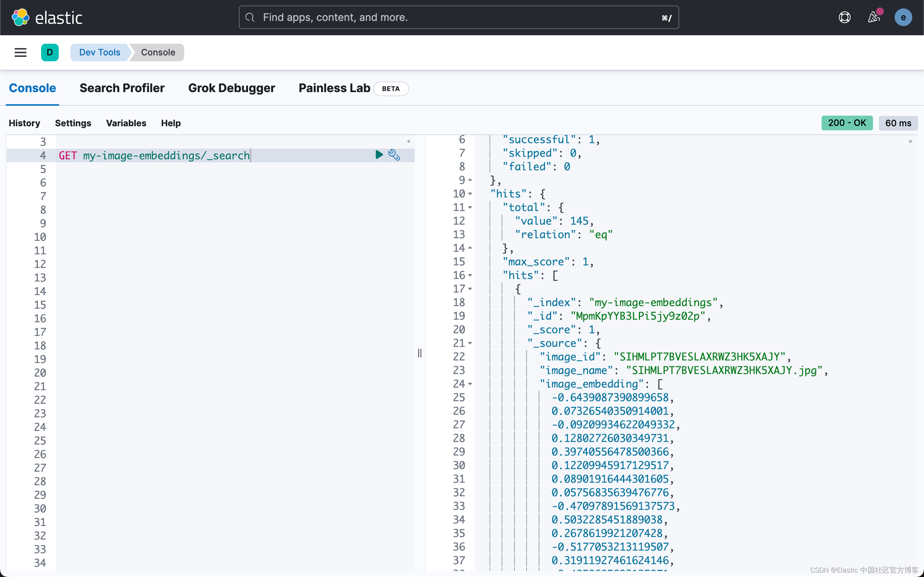Screen dimensions: 924x577
Task: Click the Elastic logo home icon
Action: (20, 18)
